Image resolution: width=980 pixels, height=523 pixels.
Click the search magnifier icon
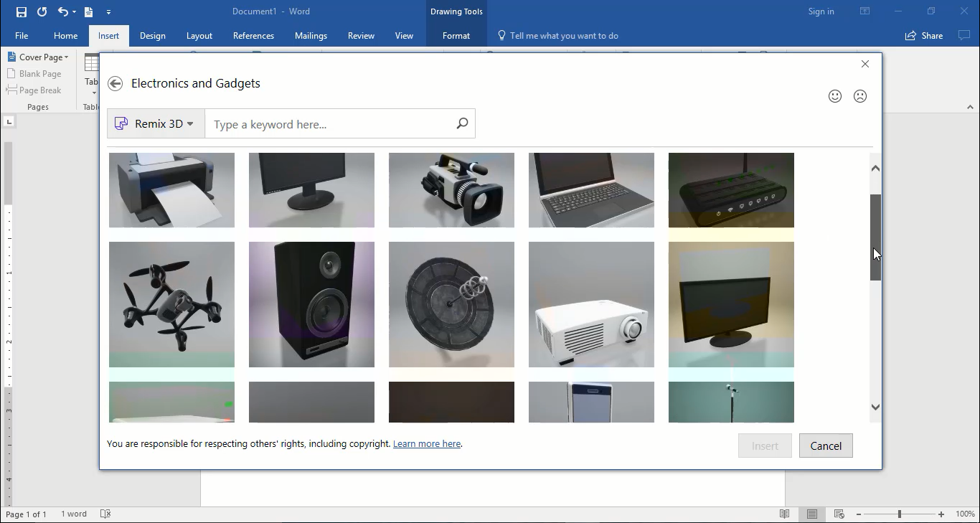[462, 124]
